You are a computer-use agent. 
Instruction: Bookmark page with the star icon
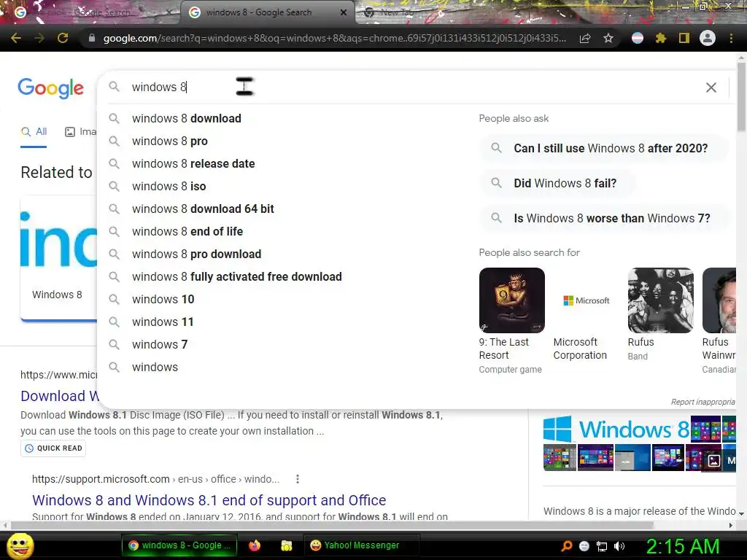pos(608,38)
